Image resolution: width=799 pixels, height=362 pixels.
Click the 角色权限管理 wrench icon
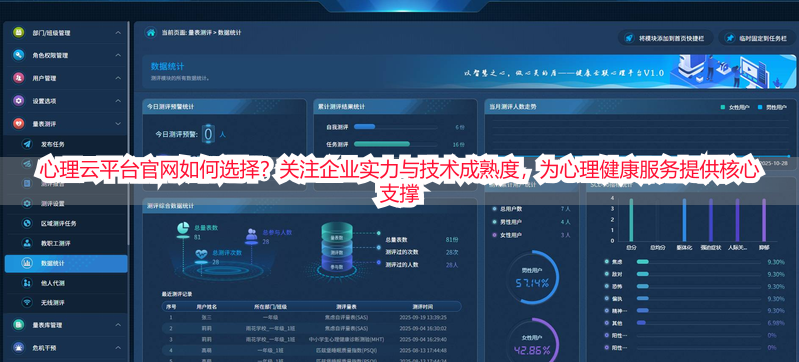tap(18, 55)
